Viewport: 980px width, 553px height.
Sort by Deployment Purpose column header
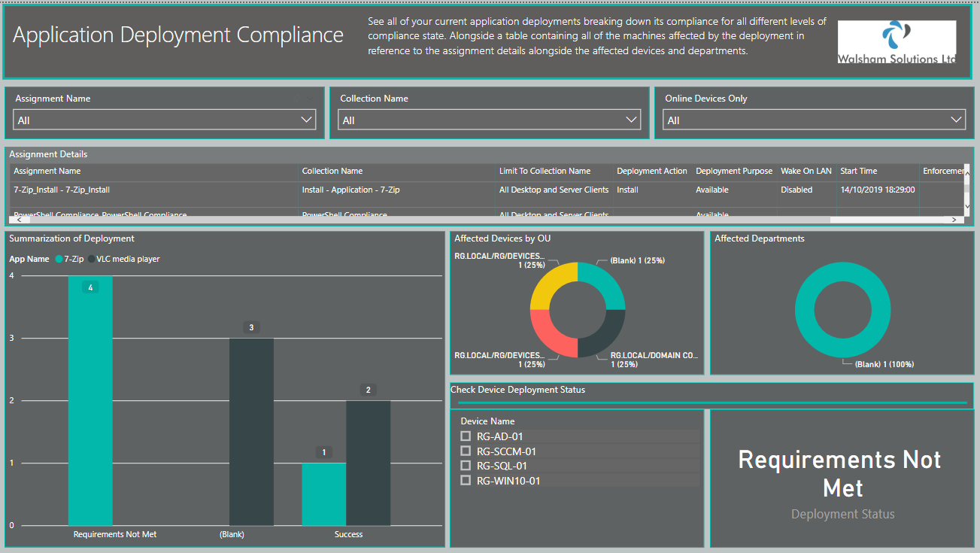(734, 171)
